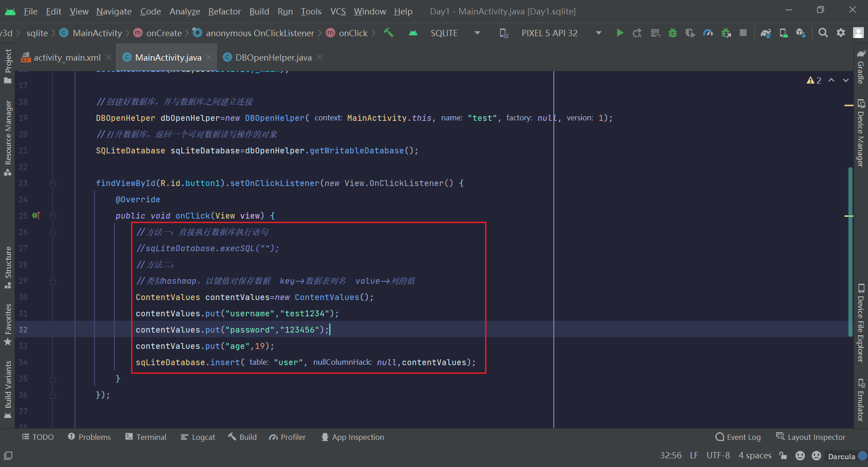Open the App Inspection tool window
Screen dimensions: 868x467
pyautogui.click(x=353, y=437)
